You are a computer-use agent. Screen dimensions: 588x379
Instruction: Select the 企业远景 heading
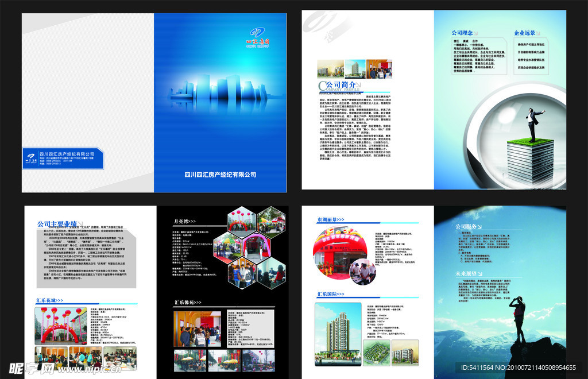524,33
